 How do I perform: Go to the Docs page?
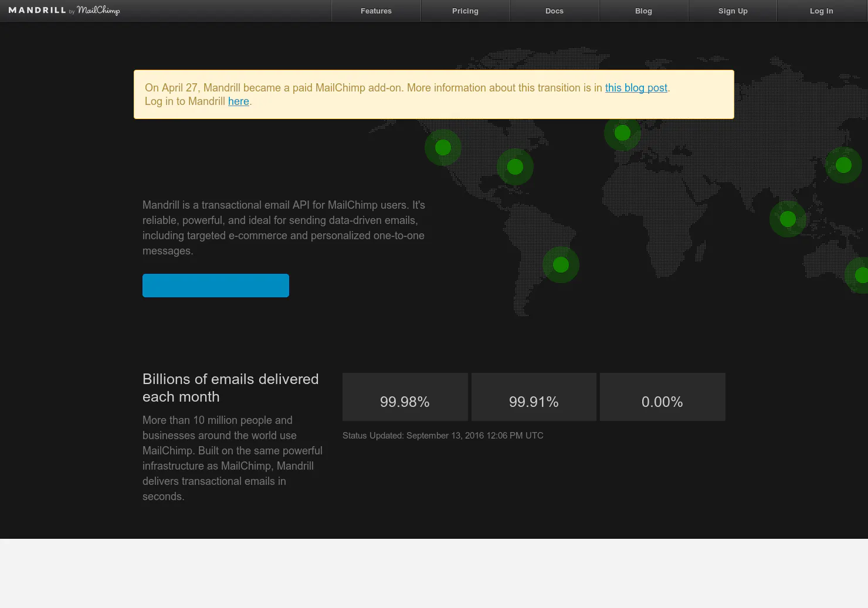pyautogui.click(x=554, y=11)
